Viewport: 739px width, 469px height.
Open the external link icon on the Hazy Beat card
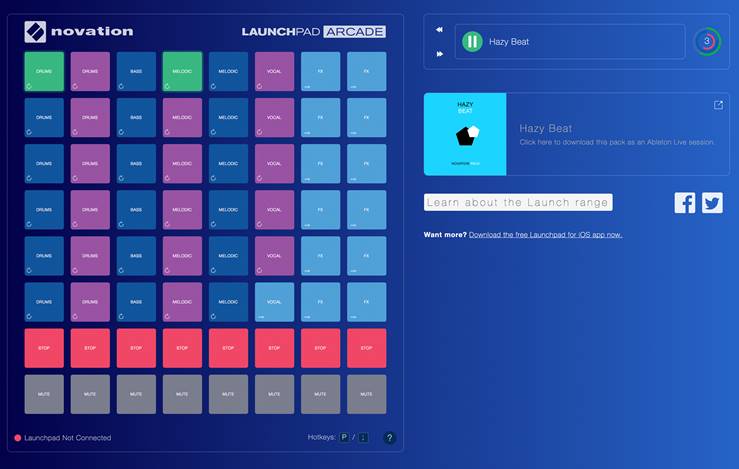pos(718,105)
